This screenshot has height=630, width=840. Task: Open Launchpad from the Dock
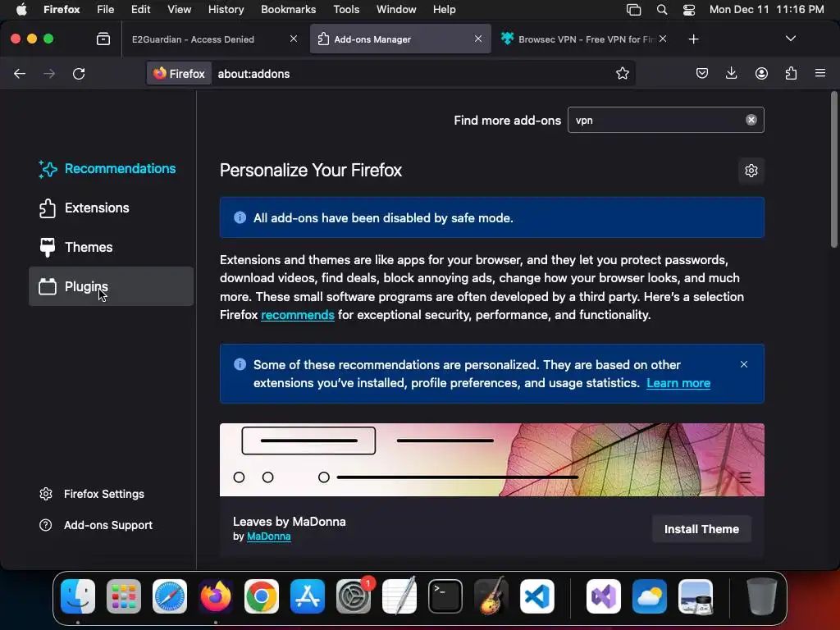point(124,596)
